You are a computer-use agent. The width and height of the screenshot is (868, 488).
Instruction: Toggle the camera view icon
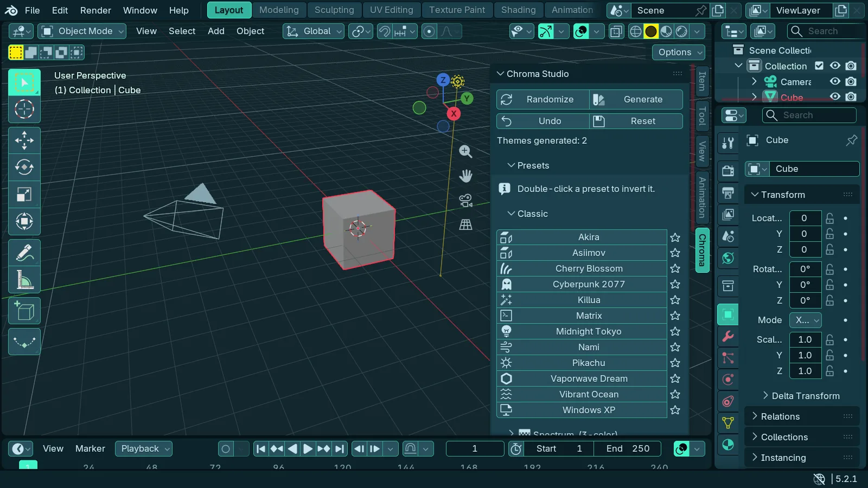coord(465,200)
